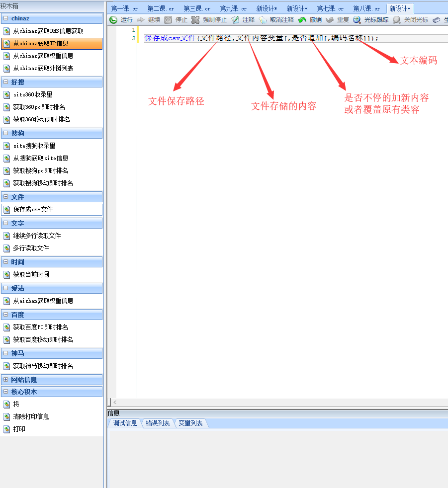Image resolution: width=448 pixels, height=488 pixels.
Task: Click the 关闭光标 icon in toolbar
Action: click(x=396, y=20)
